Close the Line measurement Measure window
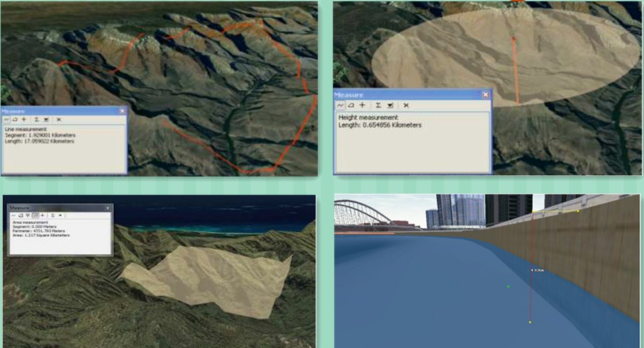This screenshot has width=644, height=348. tap(122, 110)
